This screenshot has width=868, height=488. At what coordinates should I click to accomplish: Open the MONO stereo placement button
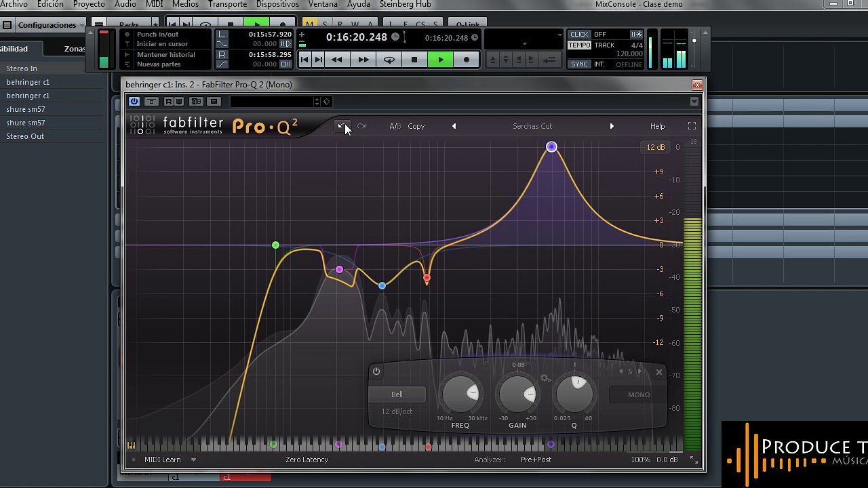point(638,394)
